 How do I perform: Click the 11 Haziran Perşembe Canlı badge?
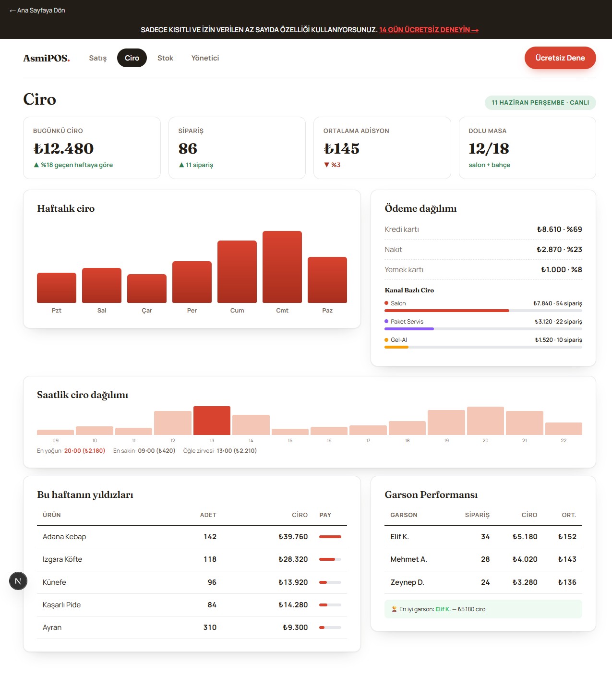pyautogui.click(x=540, y=103)
